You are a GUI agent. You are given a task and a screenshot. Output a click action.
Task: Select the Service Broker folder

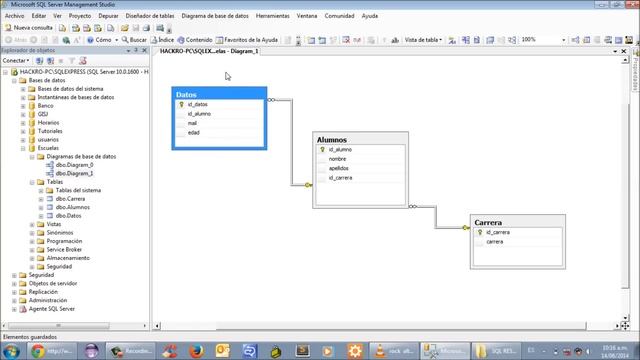click(x=64, y=250)
